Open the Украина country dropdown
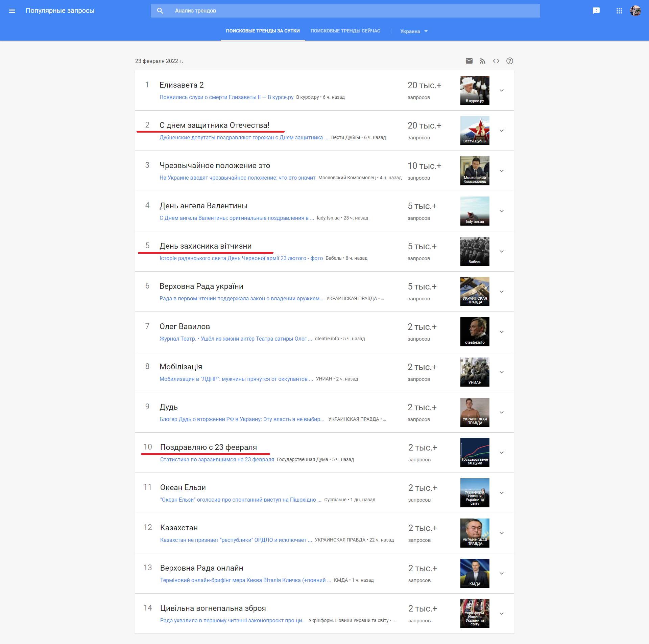649x644 pixels. pyautogui.click(x=414, y=31)
